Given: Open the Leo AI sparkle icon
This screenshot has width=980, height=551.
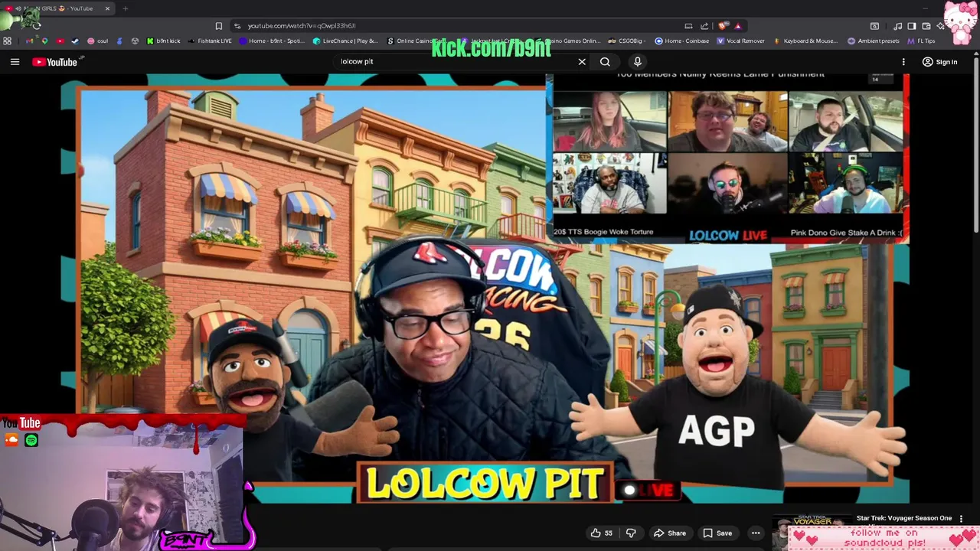Looking at the screenshot, I should click(940, 25).
